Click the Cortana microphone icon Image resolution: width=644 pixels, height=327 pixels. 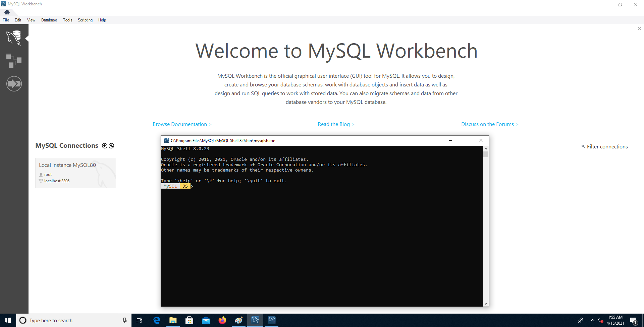[124, 320]
